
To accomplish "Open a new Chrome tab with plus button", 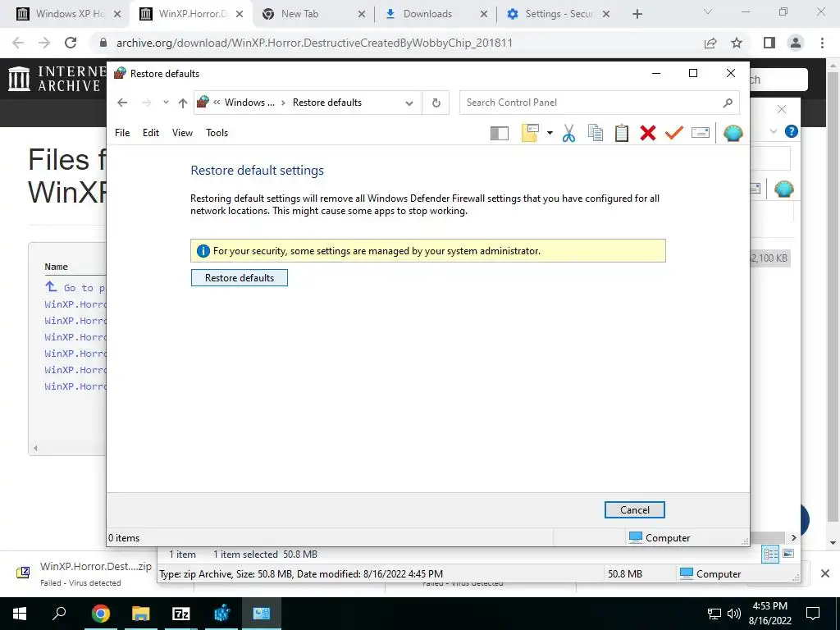I will [637, 14].
